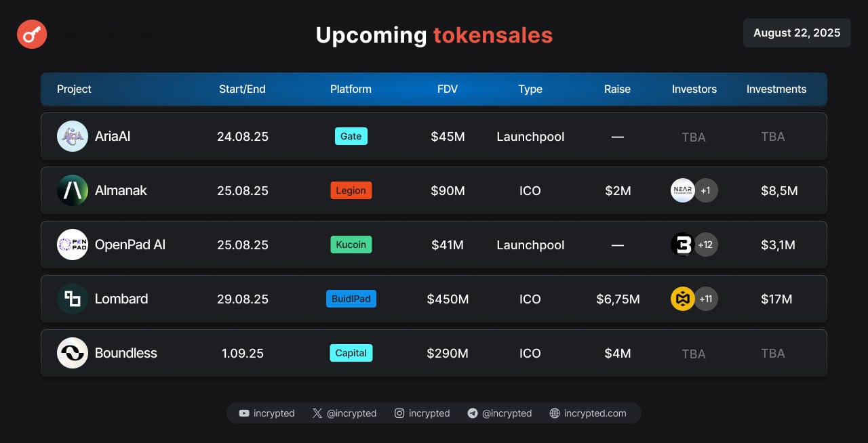Click the Boundless project logo
Screen dimensions: 868x443
tap(73, 353)
